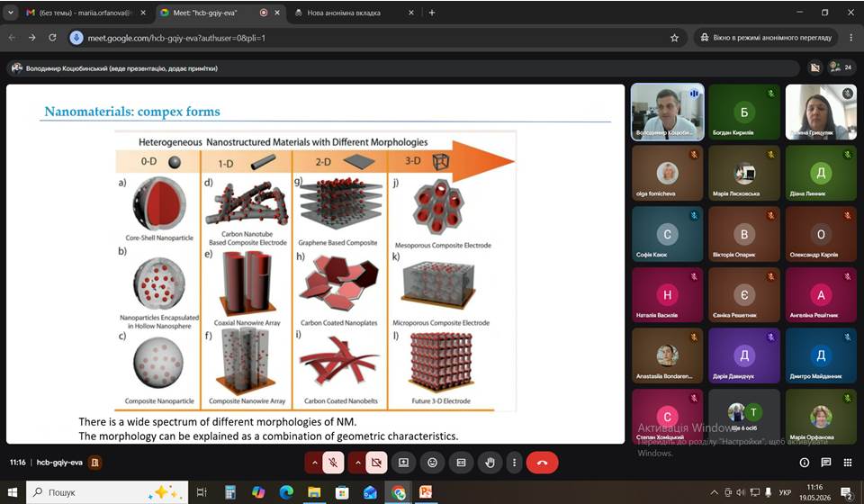Close the Gmail tab

tap(143, 13)
